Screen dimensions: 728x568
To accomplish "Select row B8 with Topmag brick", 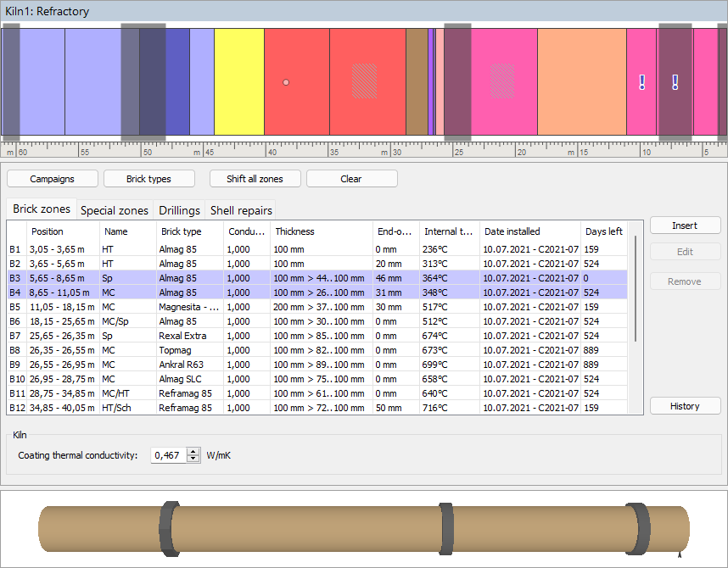I will 317,350.
